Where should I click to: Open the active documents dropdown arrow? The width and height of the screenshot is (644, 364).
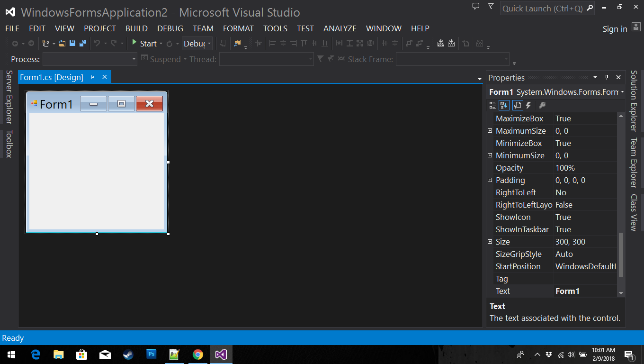click(480, 79)
